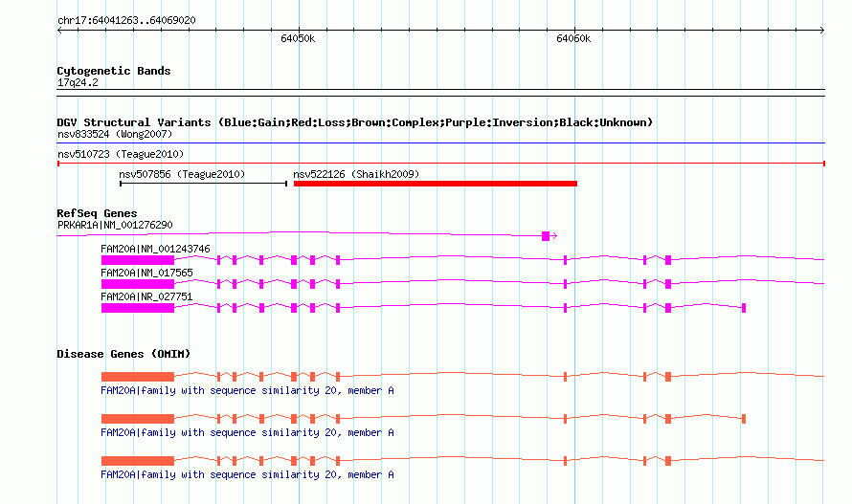Click the last exon of second OMIM FAM20A glyph
This screenshot has width=852, height=504.
[744, 419]
